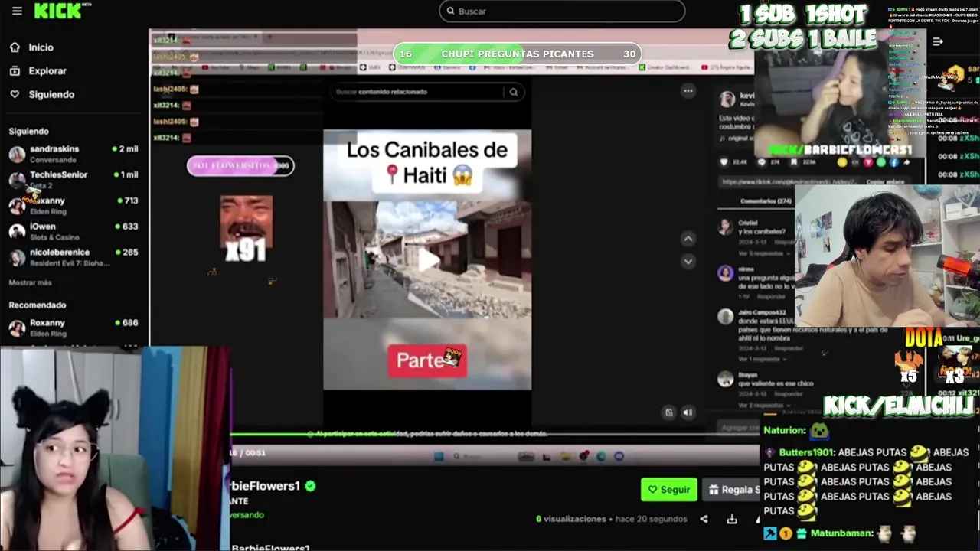Focus the Buscar search field
980x551 pixels.
[562, 11]
